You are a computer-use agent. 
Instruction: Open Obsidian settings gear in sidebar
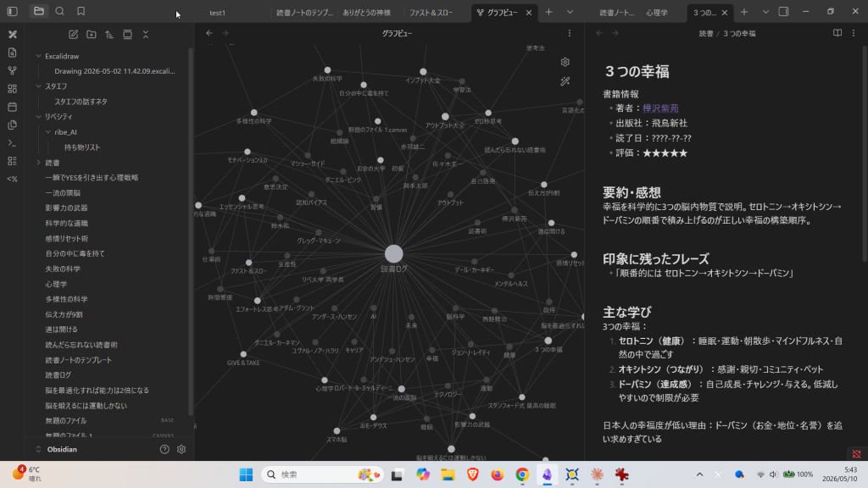coord(181,449)
